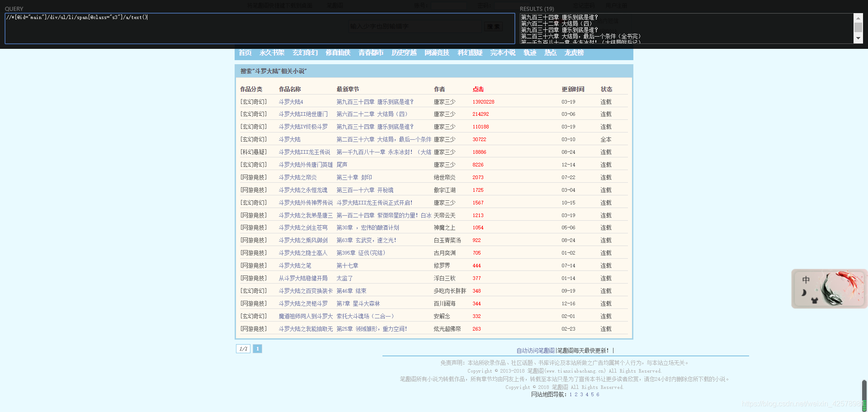Image resolution: width=868 pixels, height=412 pixels.
Task: Click the red 点击 column header
Action: [x=478, y=90]
